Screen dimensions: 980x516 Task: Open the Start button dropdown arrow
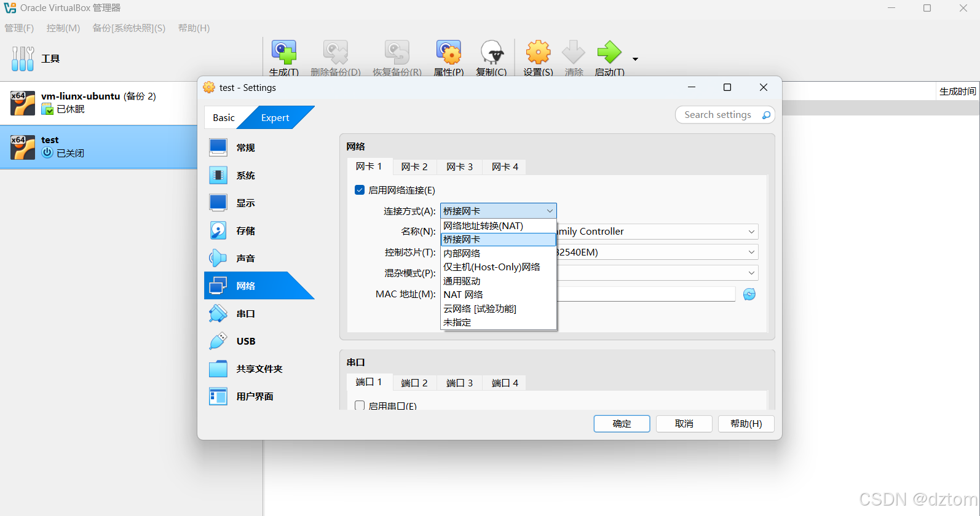pos(635,59)
